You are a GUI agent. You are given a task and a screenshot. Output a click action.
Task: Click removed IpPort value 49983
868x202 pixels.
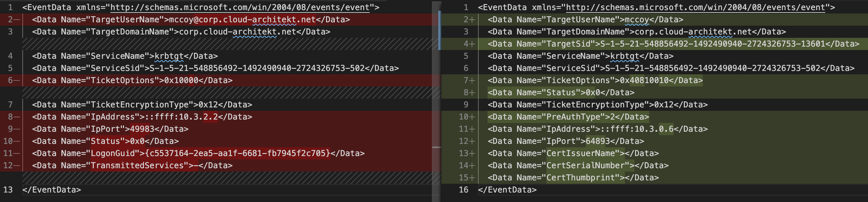click(x=142, y=129)
